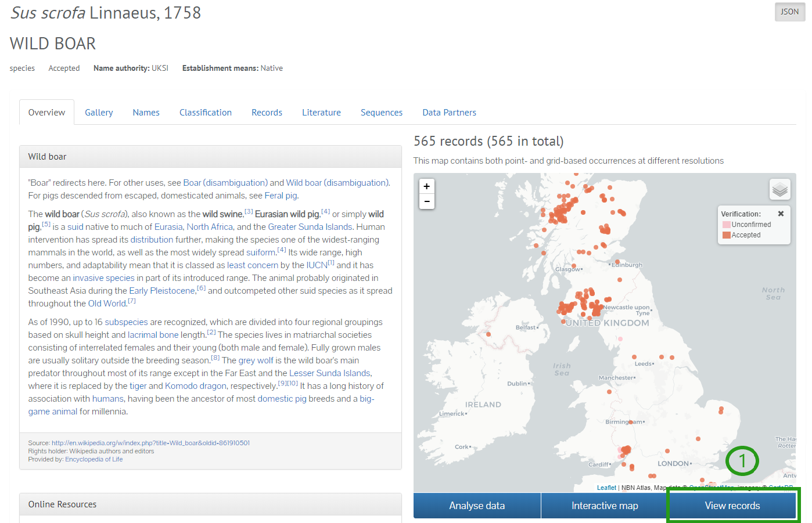Open the Interactive map button
812x523 pixels.
click(x=605, y=506)
